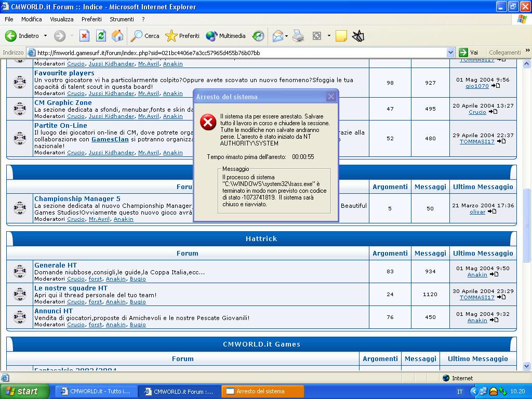Close the Arresto del sistema dialog X
This screenshot has height=399, width=532.
point(331,97)
